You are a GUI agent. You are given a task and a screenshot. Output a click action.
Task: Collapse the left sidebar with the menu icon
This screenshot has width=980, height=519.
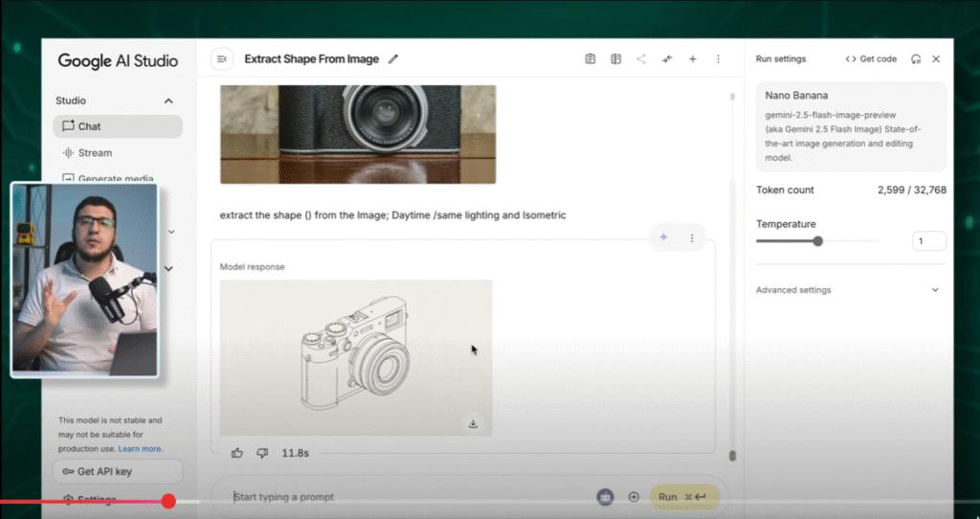(x=222, y=59)
